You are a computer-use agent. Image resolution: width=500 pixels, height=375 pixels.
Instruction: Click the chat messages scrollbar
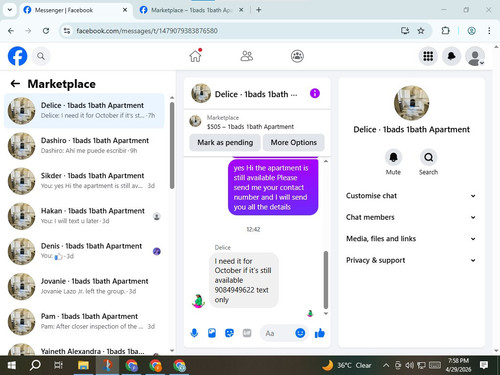coord(326,280)
